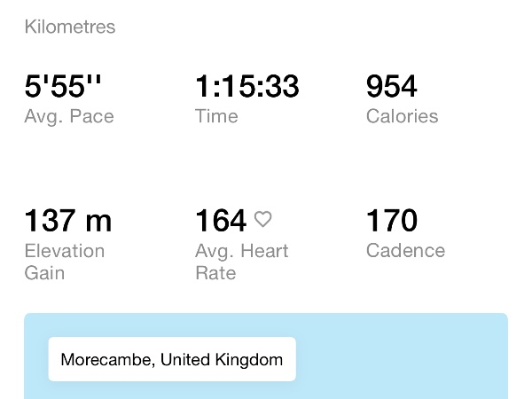Tap the 954 calories figure

(391, 87)
